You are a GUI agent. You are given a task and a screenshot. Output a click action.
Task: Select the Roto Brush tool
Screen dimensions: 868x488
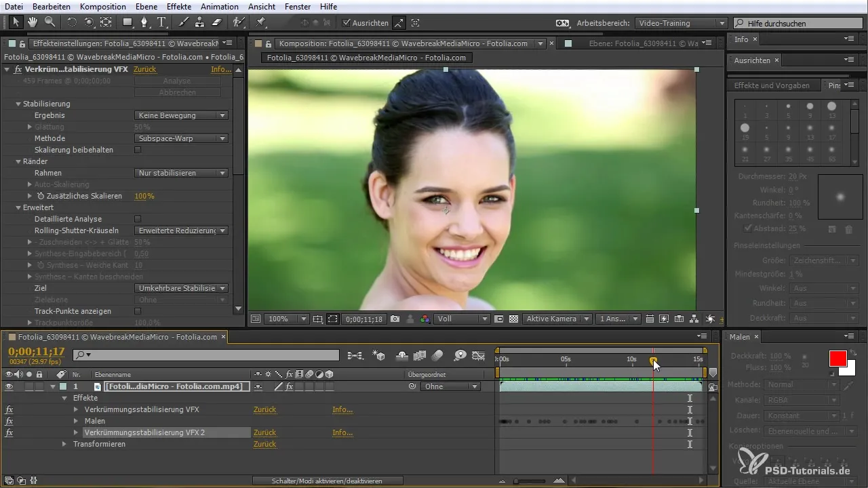[239, 22]
